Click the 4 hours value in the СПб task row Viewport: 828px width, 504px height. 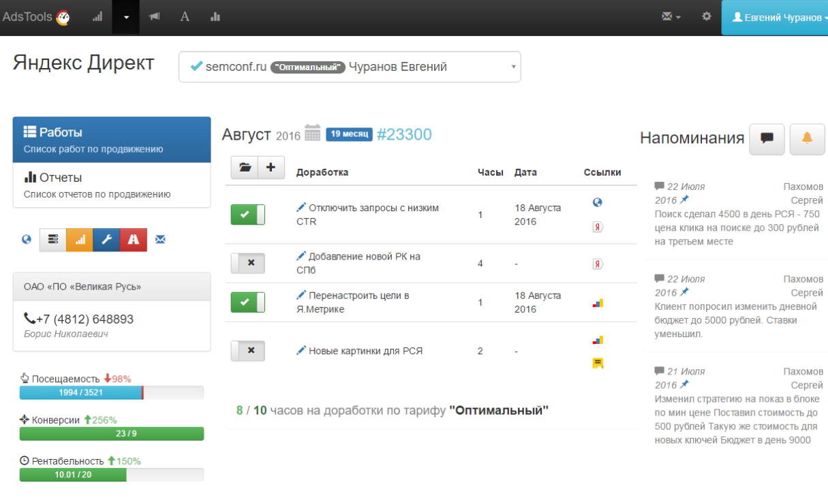point(480,264)
